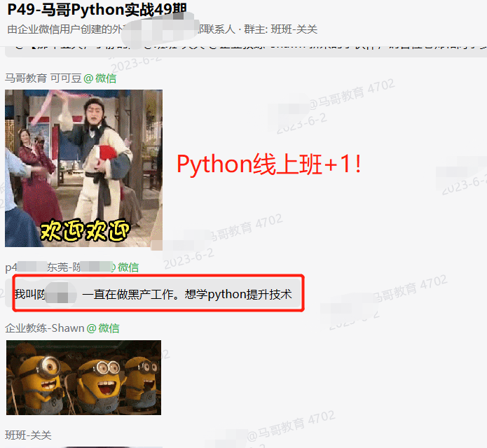Click the red "Python线上班+1!" annotation text

(269, 164)
